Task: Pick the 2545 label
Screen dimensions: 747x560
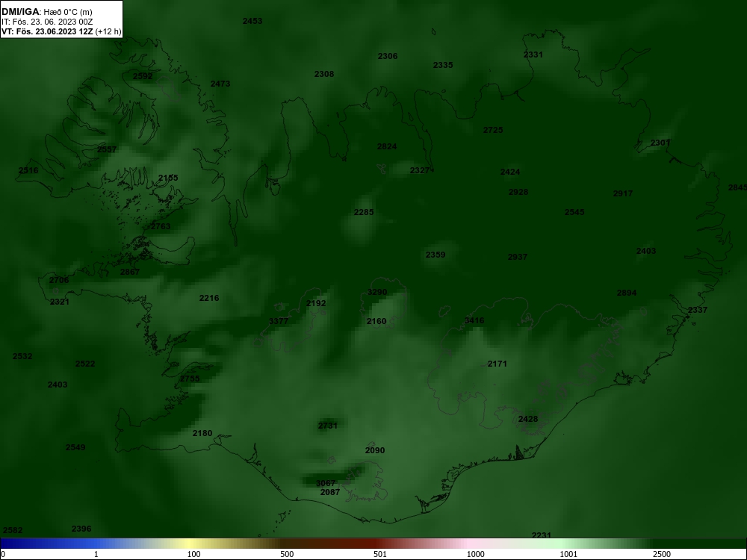Action: pyautogui.click(x=574, y=212)
